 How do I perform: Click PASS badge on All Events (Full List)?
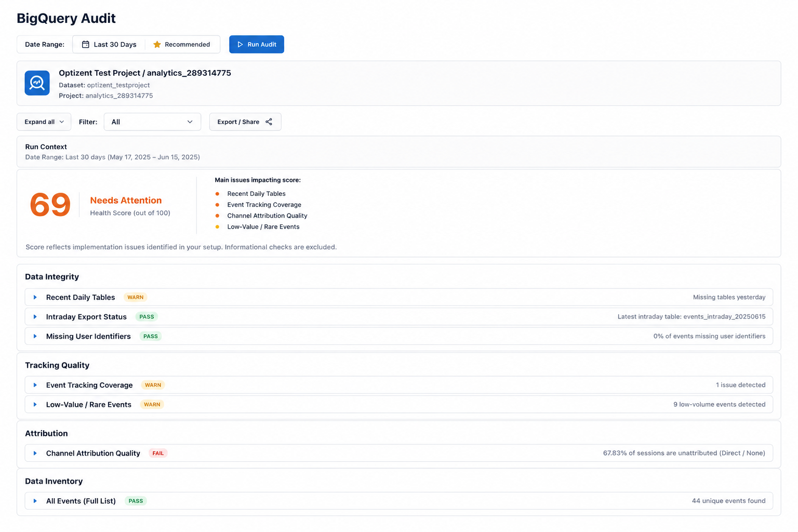[x=136, y=501]
